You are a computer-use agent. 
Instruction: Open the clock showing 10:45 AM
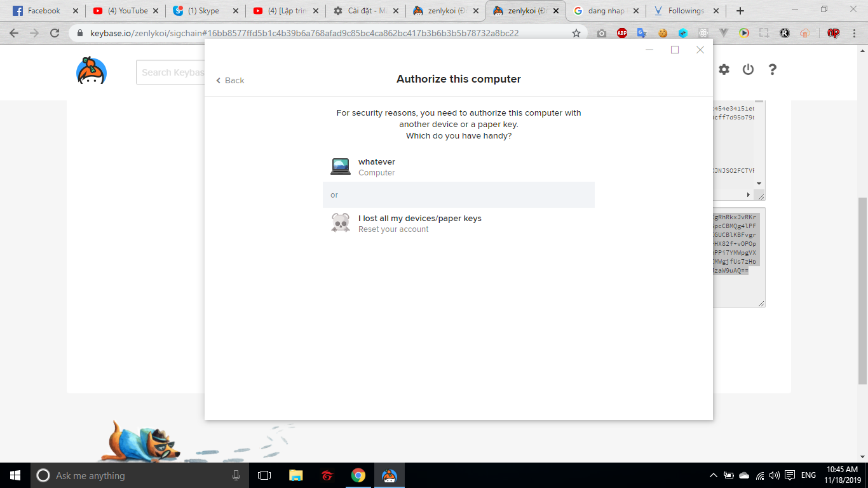tap(841, 475)
